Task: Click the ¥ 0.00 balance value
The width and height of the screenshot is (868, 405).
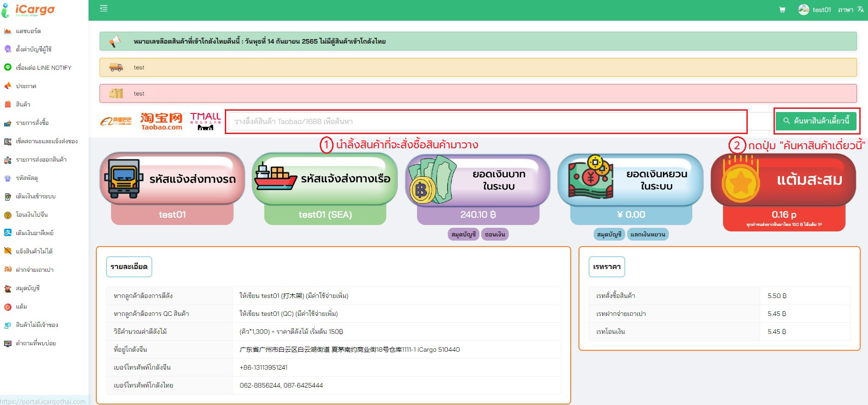Action: [x=631, y=214]
